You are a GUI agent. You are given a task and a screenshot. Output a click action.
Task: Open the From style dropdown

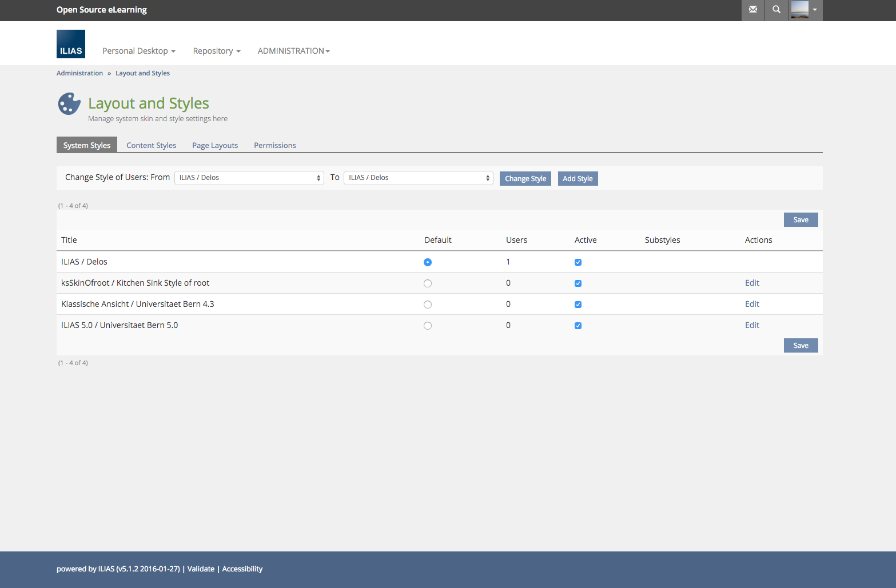coord(249,178)
